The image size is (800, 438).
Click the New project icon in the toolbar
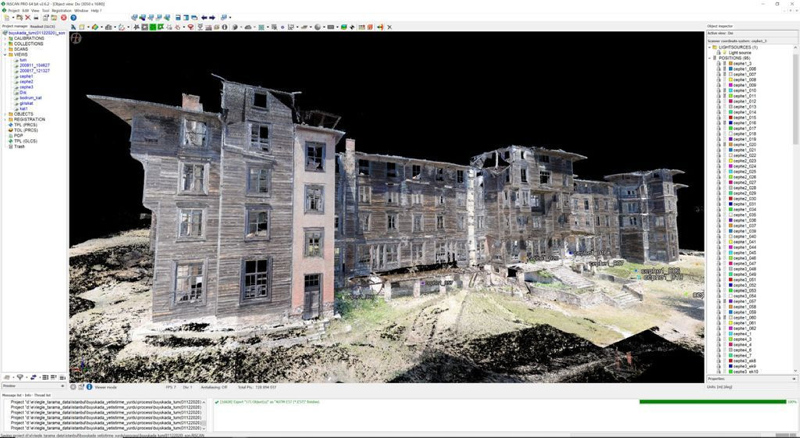(x=5, y=17)
